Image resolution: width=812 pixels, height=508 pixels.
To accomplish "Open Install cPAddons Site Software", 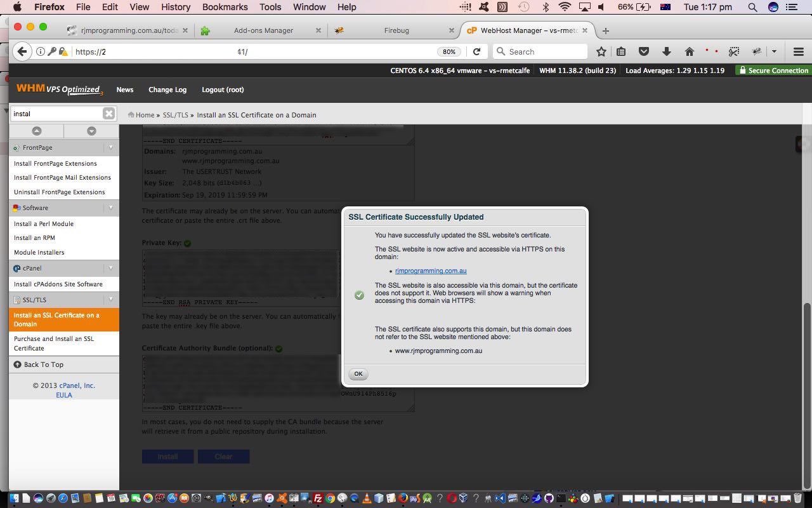I will tap(58, 284).
